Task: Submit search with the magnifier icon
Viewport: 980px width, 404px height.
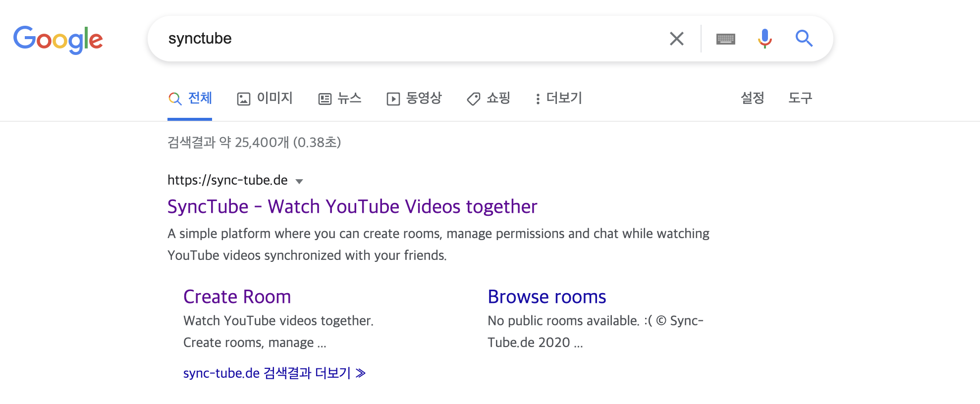Action: click(x=804, y=39)
